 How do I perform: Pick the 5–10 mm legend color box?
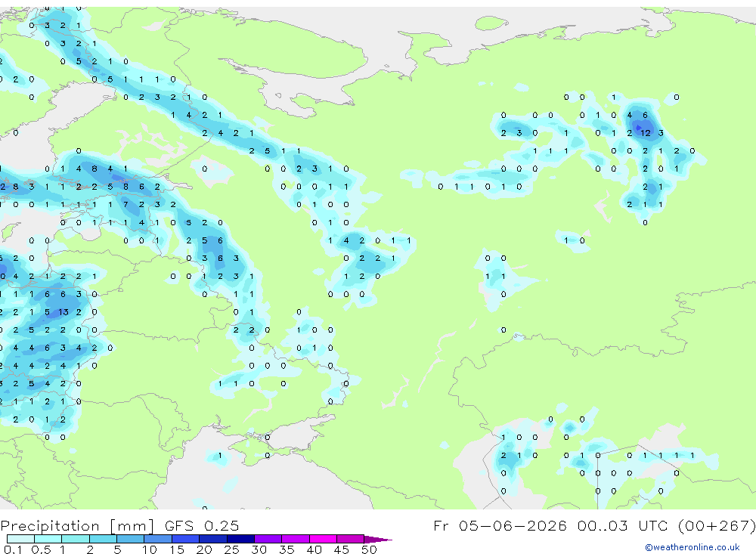pos(130,539)
